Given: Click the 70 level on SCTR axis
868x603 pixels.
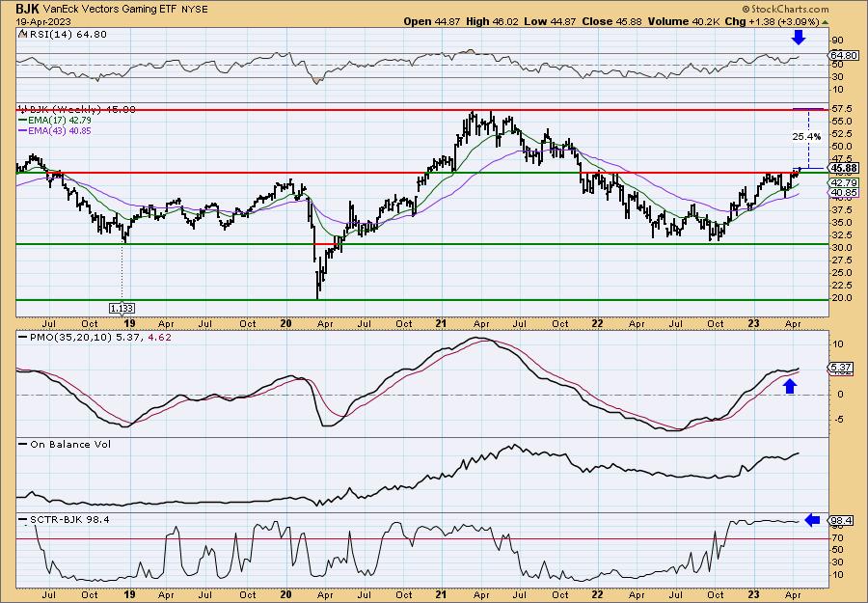Looking at the screenshot, I should (x=837, y=537).
